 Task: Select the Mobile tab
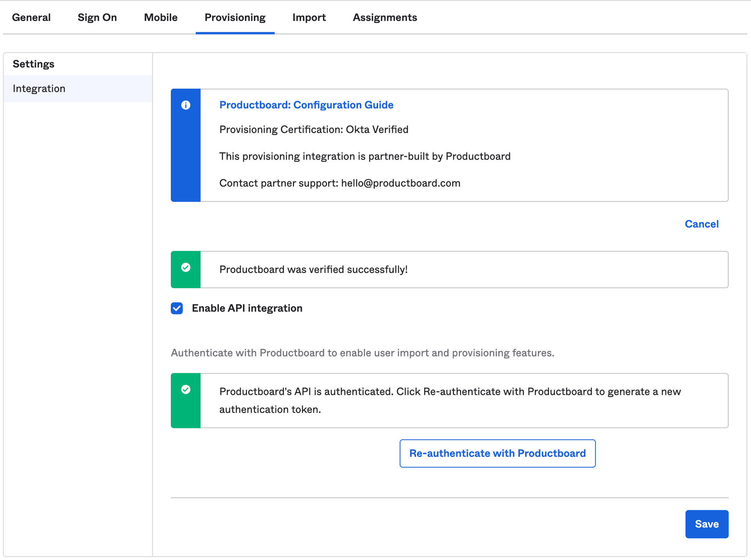pos(160,17)
